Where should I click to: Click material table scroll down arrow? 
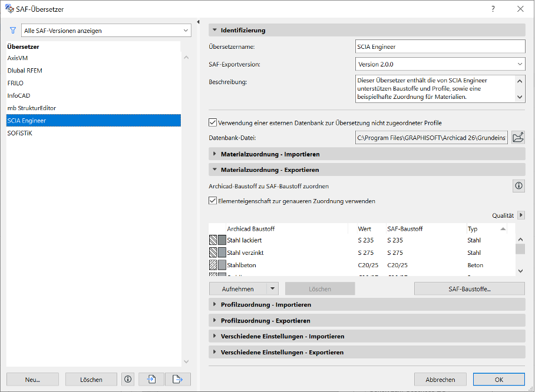pyautogui.click(x=520, y=271)
